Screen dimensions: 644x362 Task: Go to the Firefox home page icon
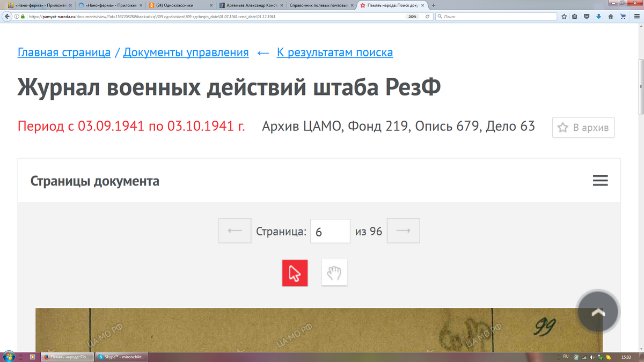click(611, 17)
